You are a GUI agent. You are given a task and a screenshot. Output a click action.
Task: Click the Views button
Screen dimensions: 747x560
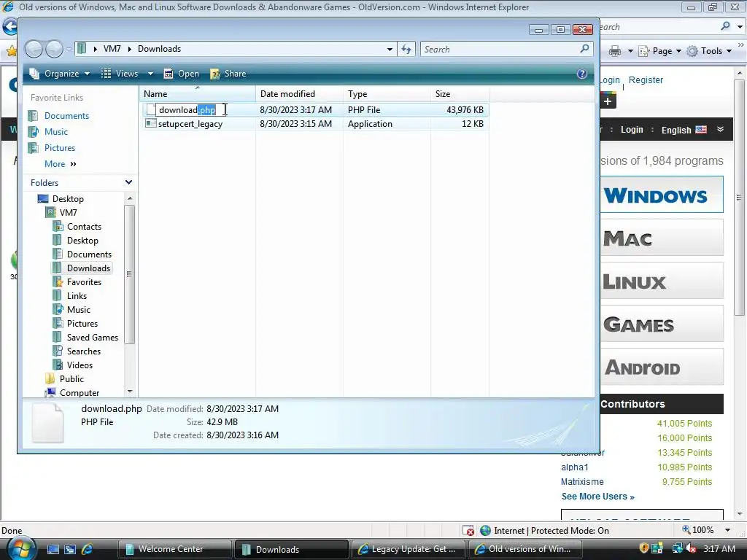click(120, 74)
